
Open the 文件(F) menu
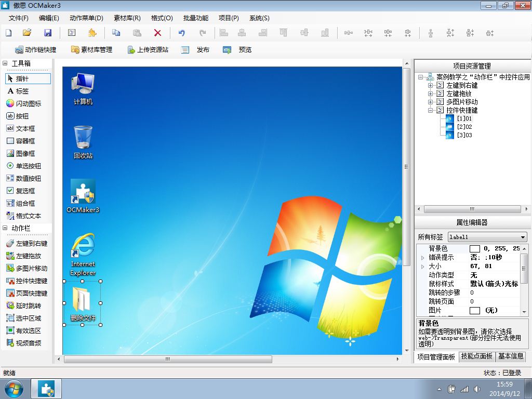point(19,18)
